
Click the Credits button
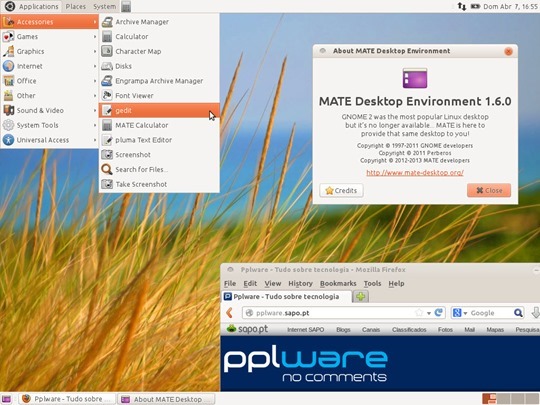(x=341, y=190)
